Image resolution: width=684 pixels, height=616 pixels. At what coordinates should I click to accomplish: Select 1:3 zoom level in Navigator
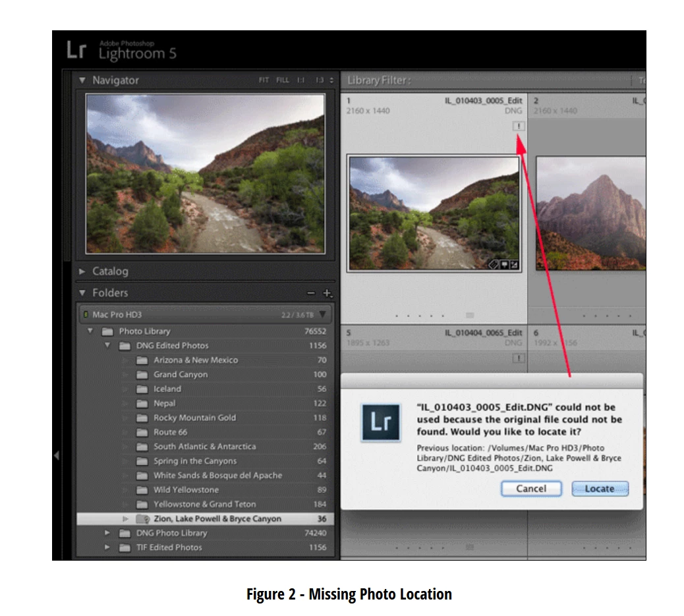point(320,80)
